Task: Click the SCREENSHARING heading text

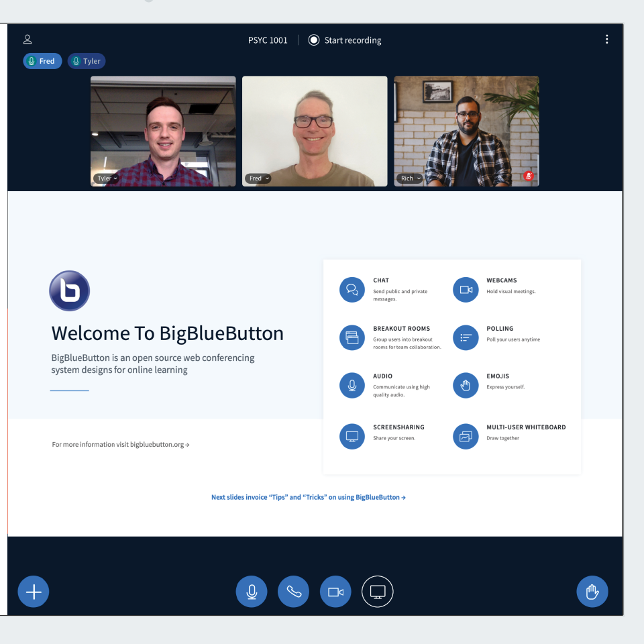Action: tap(398, 427)
